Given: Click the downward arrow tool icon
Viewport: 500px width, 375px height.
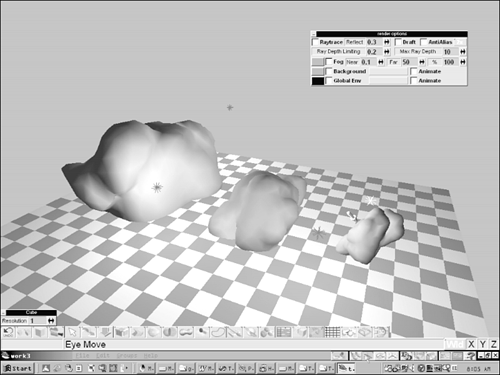Looking at the screenshot, I should click(105, 332).
